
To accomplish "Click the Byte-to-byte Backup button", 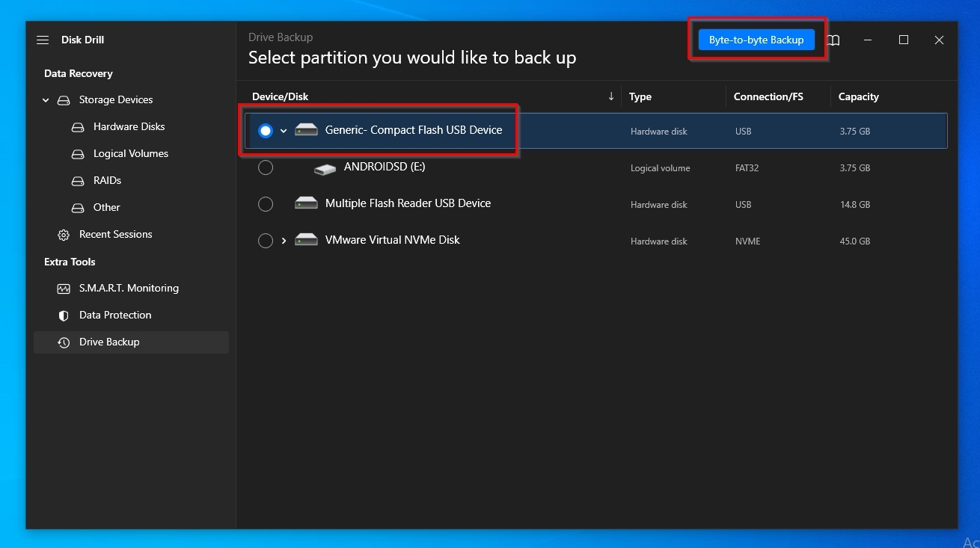I will (x=756, y=40).
